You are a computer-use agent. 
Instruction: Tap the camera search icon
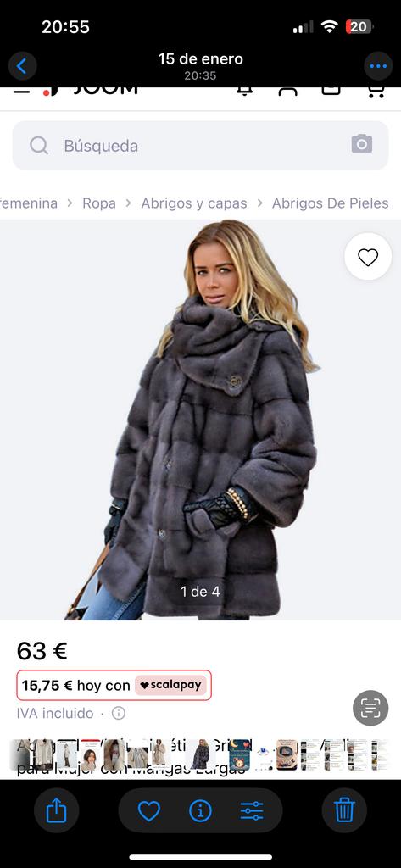point(362,144)
